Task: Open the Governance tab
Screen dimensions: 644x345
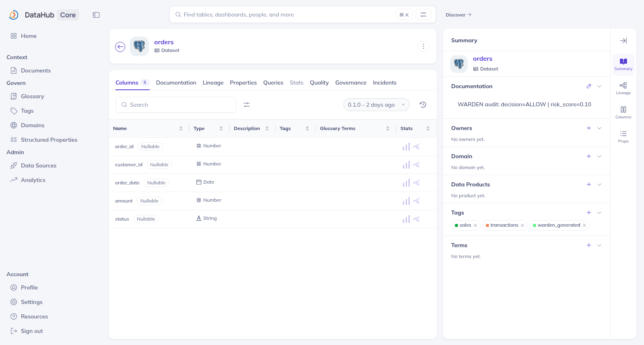Action: coord(351,83)
